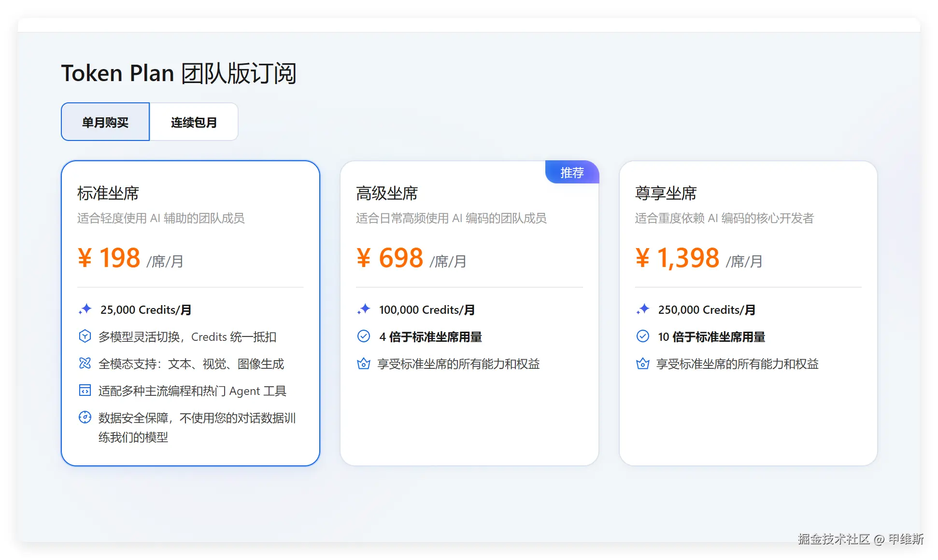Image resolution: width=938 pixels, height=560 pixels.
Task: Click crown icon in 高级坐席 card
Action: click(364, 363)
